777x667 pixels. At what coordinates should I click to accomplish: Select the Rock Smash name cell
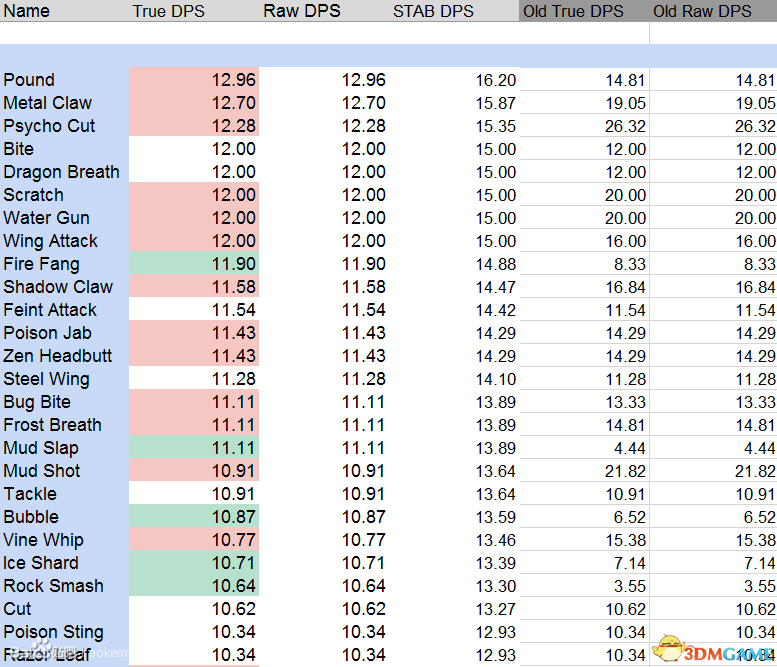point(54,586)
